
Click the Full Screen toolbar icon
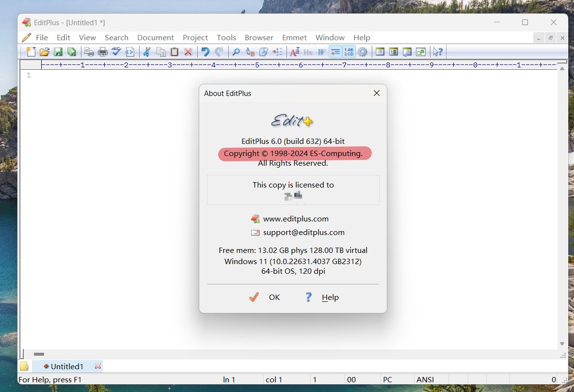tap(421, 52)
